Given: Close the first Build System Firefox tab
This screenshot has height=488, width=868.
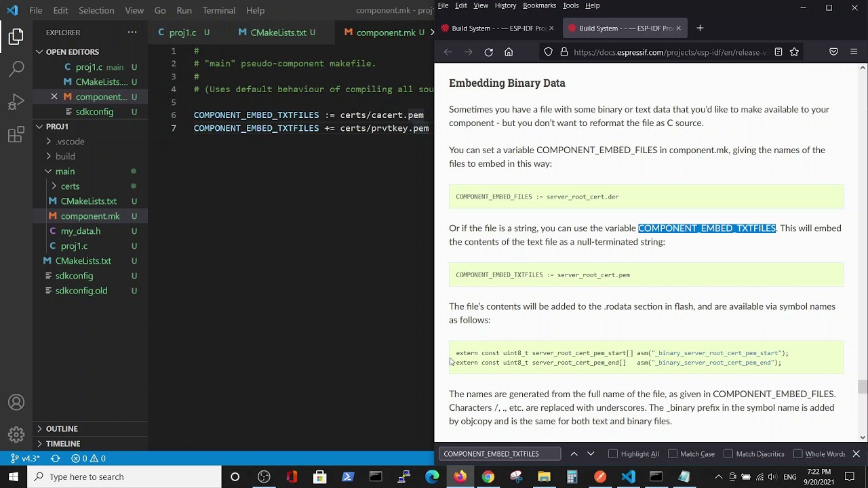Looking at the screenshot, I should coord(551,28).
